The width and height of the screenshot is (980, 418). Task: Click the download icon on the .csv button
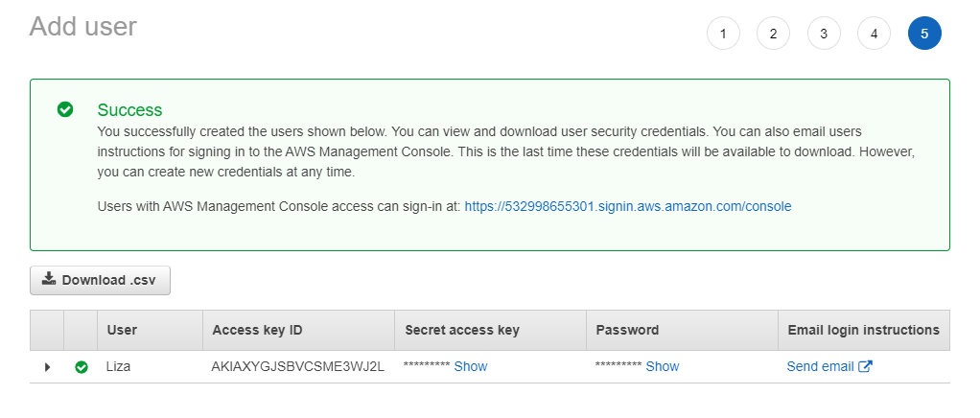49,280
